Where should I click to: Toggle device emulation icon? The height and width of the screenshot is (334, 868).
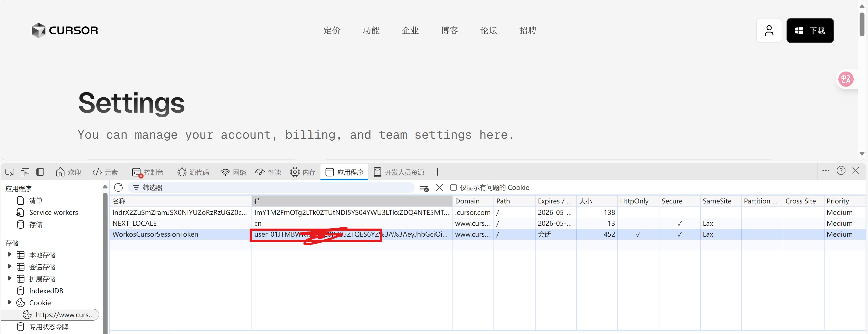(25, 172)
